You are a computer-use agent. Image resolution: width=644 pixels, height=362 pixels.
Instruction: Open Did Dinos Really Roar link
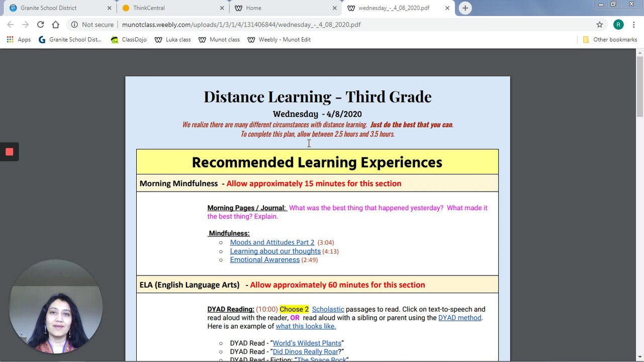pos(305,351)
